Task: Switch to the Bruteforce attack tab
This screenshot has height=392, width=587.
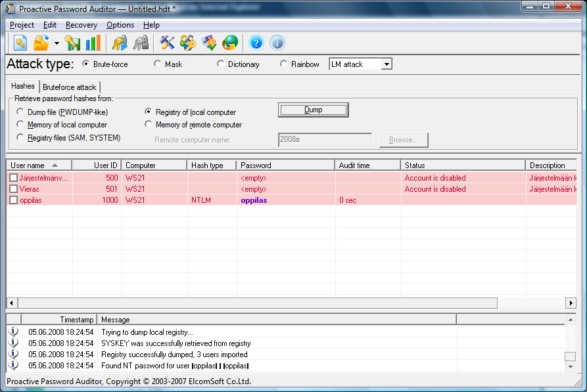Action: (x=69, y=87)
